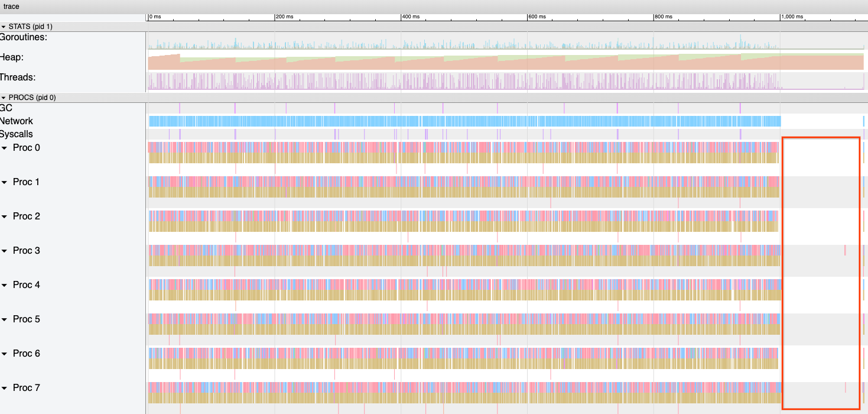Select the Syscalls track label
Viewport: 868px width, 414px height.
[x=17, y=134]
